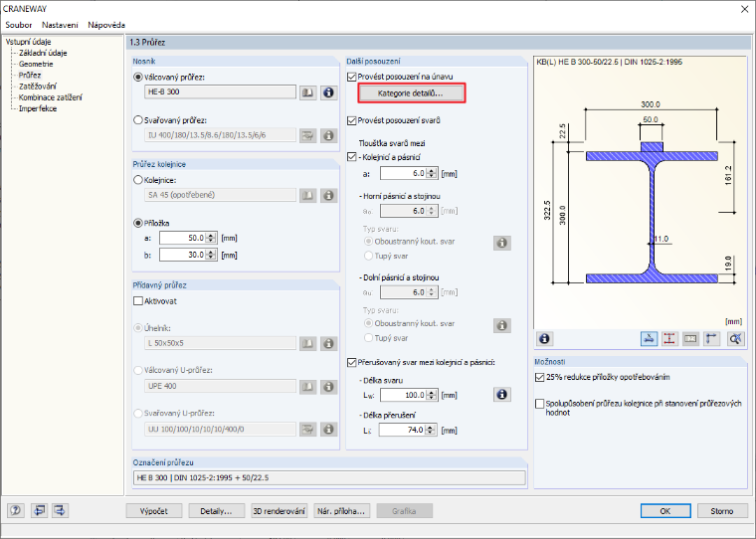Open 3D renderování view
The width and height of the screenshot is (756, 539).
click(x=280, y=511)
